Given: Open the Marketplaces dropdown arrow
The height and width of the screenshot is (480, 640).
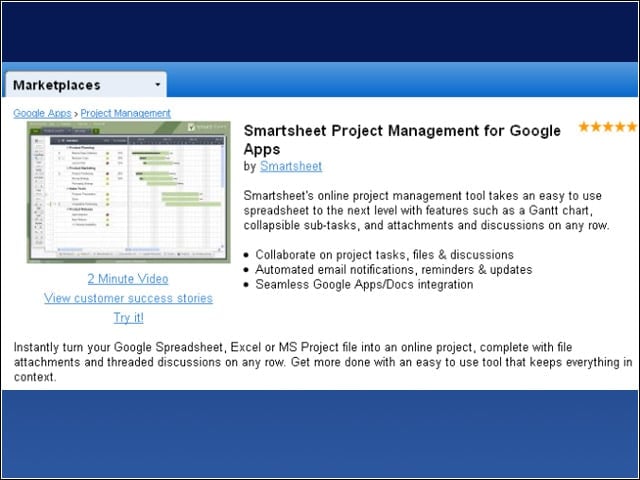Looking at the screenshot, I should click(158, 85).
